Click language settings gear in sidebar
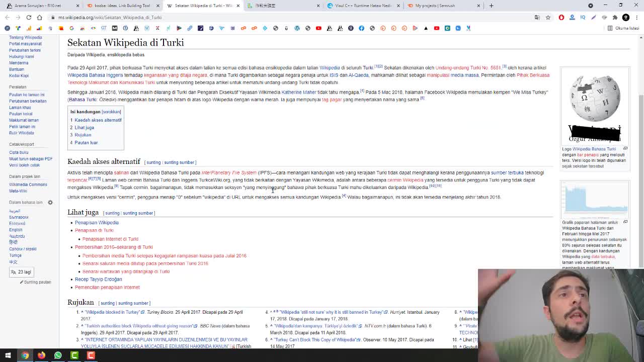644x362 pixels. pos(50,203)
